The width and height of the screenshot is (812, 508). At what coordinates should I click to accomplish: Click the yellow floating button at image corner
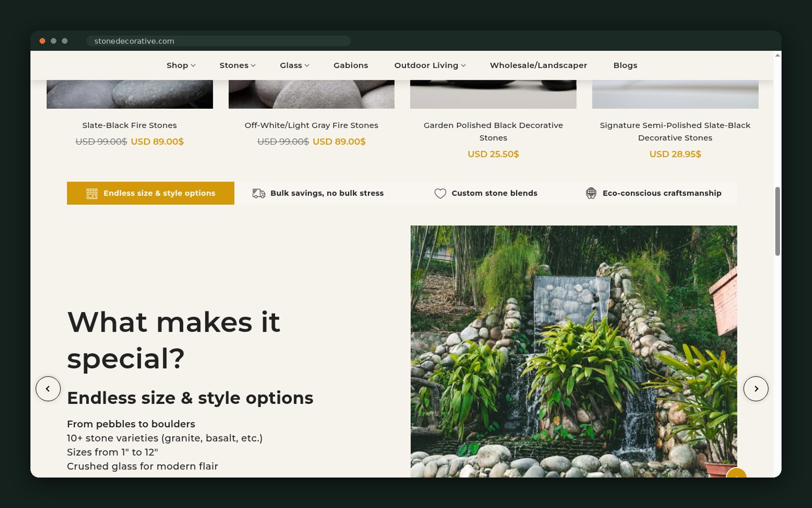[x=736, y=473]
